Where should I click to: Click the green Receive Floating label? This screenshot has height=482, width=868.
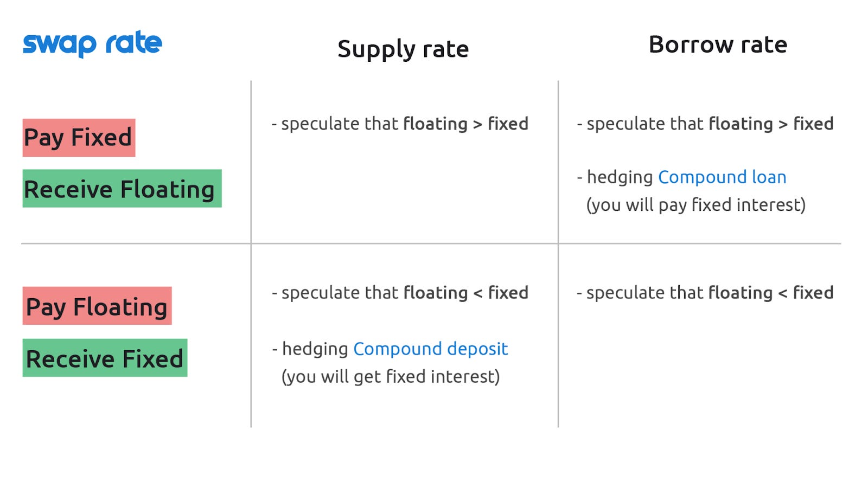[122, 189]
